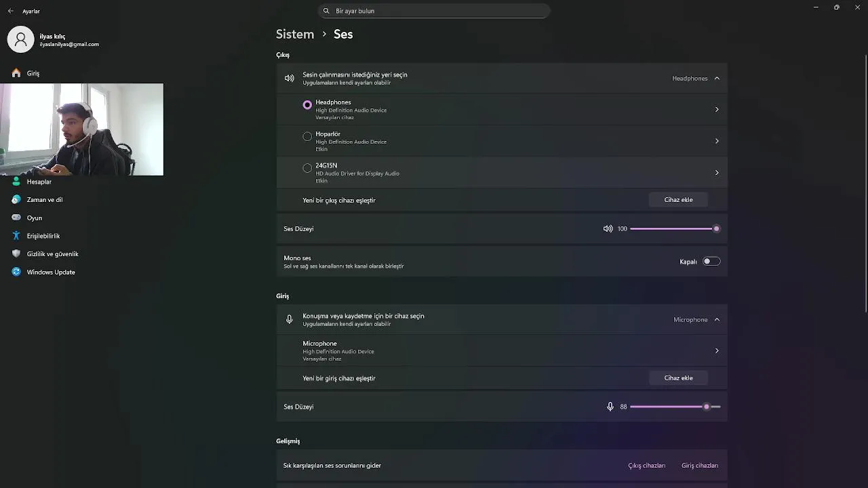Select Hoparlör as output device
Viewport: 868px width, 488px height.
click(307, 137)
